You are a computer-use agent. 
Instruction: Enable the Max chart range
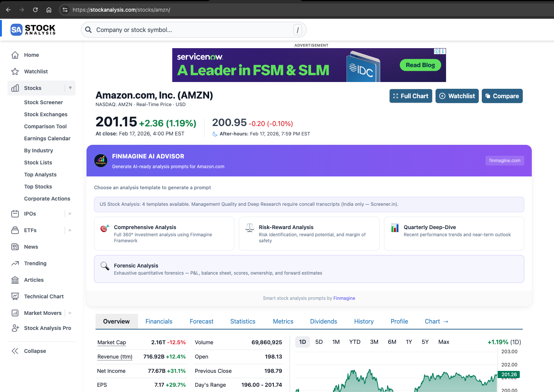(443, 342)
